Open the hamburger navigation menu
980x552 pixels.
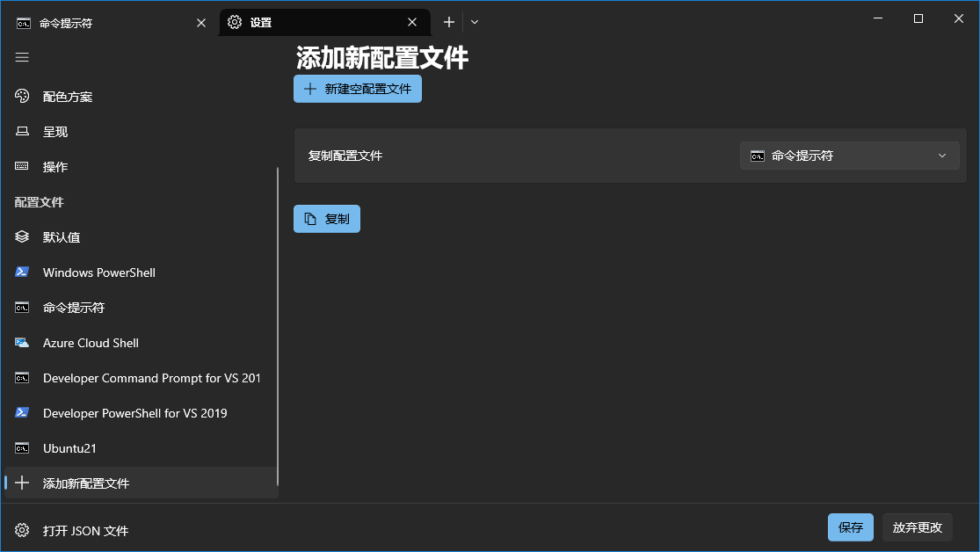(22, 57)
